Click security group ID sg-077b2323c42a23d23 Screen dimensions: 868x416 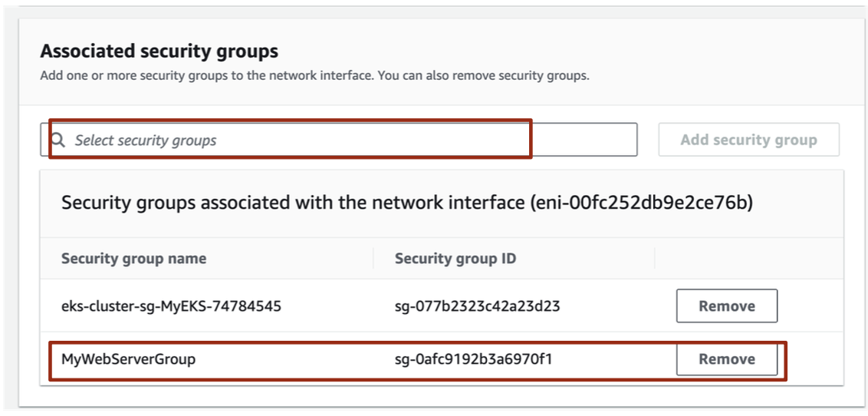click(477, 306)
